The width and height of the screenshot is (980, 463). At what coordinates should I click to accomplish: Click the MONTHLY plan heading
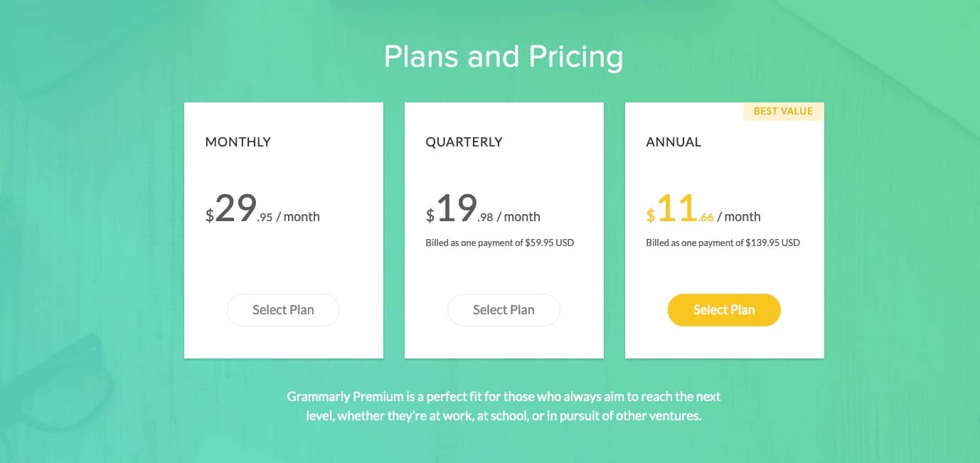238,142
